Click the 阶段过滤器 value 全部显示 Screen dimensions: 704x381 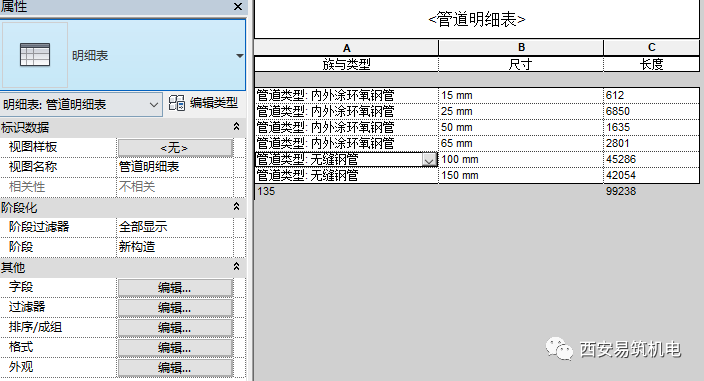tap(175, 227)
